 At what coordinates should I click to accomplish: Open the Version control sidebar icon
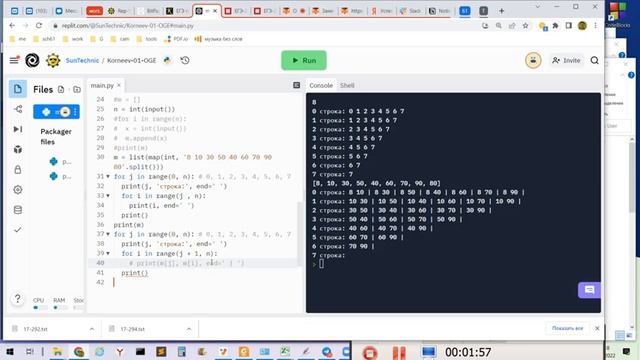tap(18, 109)
